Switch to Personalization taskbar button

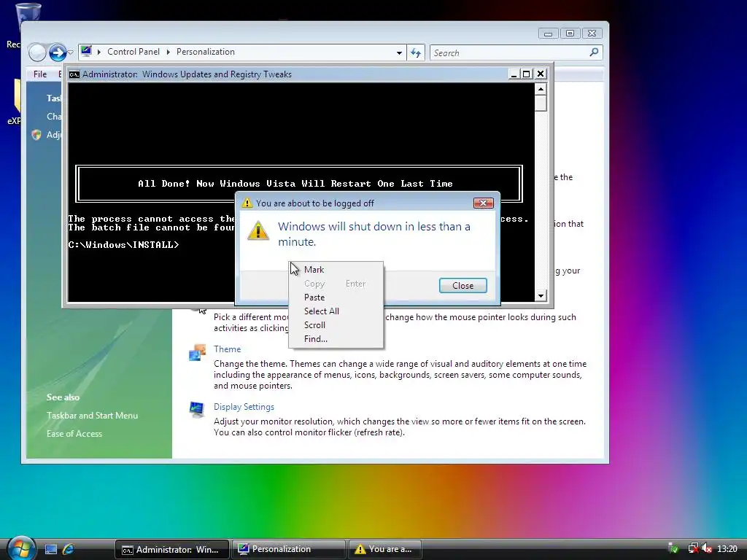pyautogui.click(x=288, y=550)
